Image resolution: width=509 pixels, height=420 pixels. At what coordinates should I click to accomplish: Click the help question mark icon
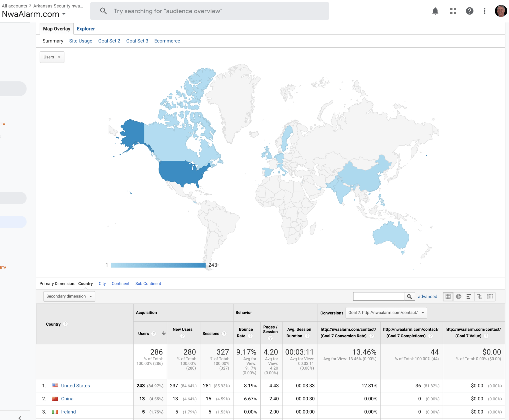[469, 11]
